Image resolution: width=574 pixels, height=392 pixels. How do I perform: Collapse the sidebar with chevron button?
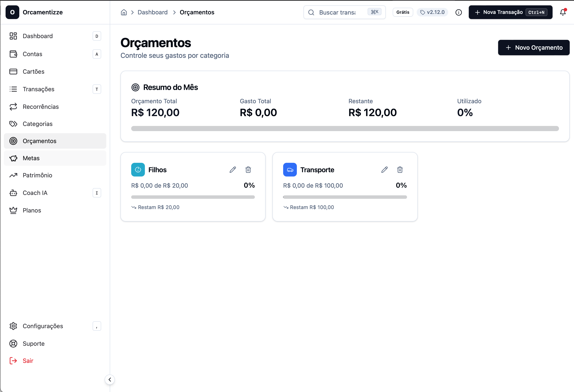(110, 379)
